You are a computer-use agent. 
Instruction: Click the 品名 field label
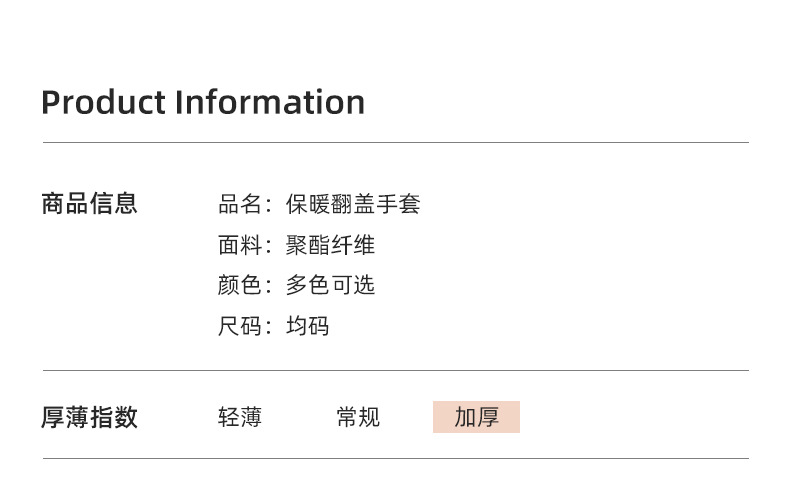tap(240, 205)
